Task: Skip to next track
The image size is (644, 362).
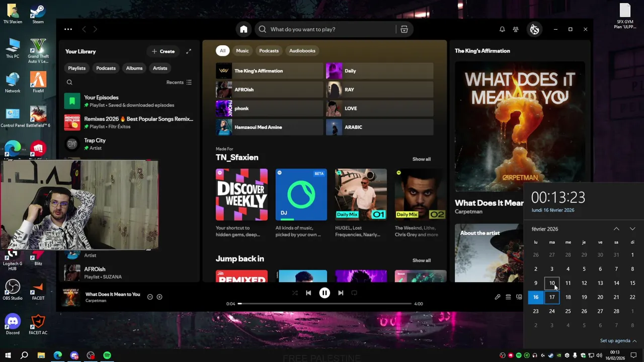Action: click(341, 293)
